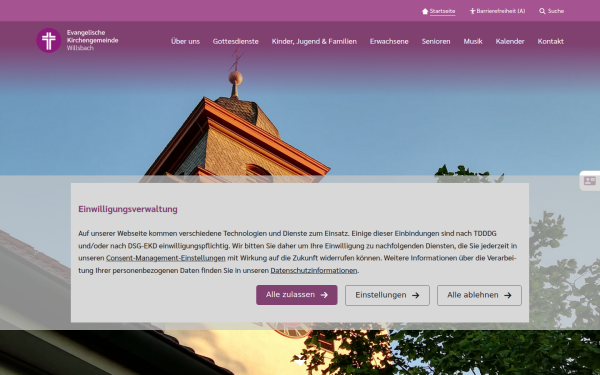Open the Startseite home link
Screen dimensions: 600x375
coord(439,11)
